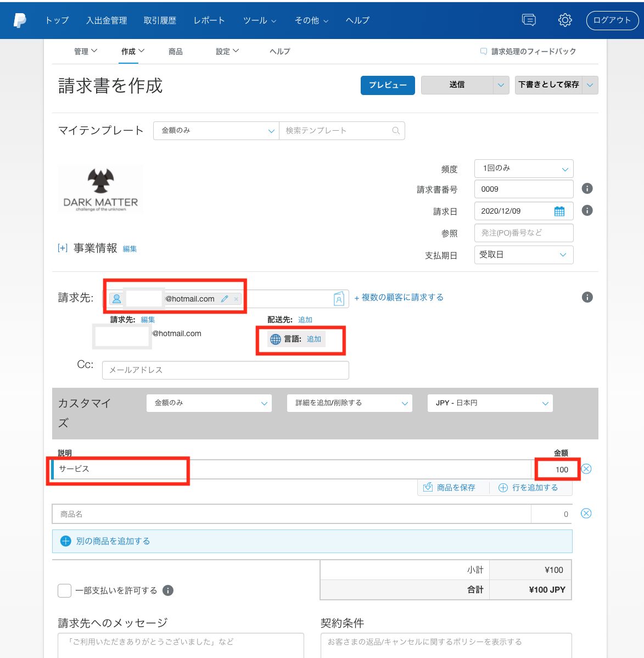Open the settings gear icon
This screenshot has height=658, width=644.
(x=565, y=20)
